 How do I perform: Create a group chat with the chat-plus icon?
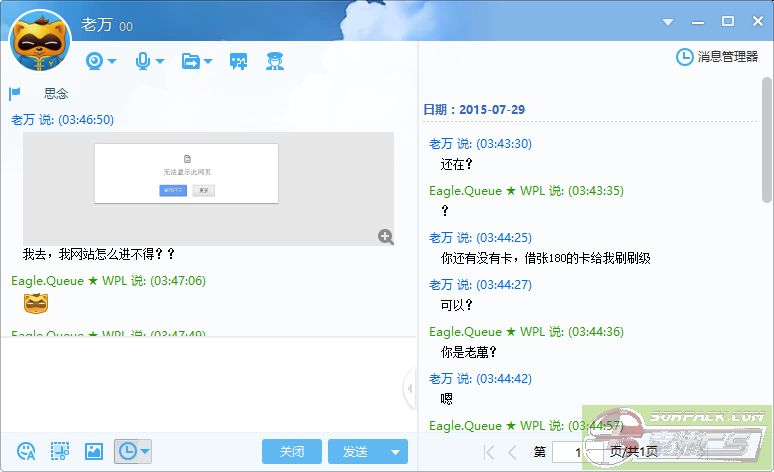pyautogui.click(x=238, y=61)
